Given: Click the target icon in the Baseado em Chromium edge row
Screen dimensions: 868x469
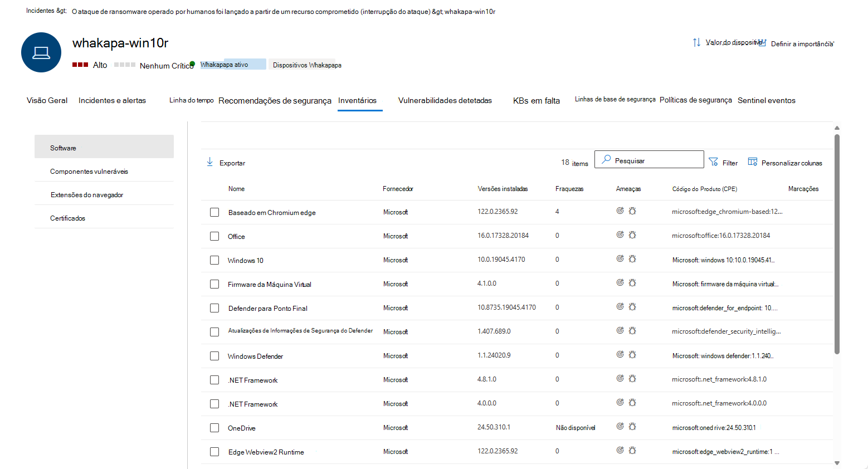Looking at the screenshot, I should (620, 211).
